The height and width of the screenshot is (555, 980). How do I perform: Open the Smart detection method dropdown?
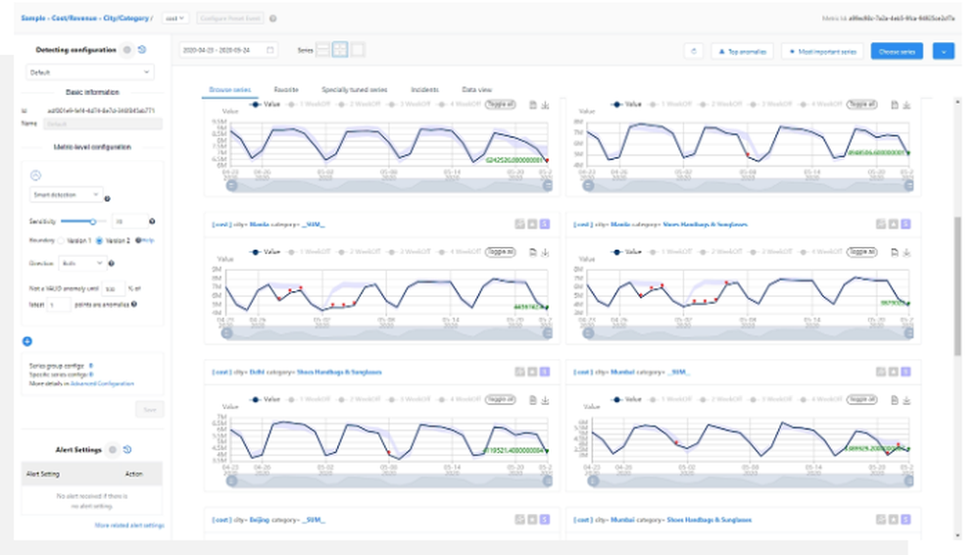pos(66,195)
